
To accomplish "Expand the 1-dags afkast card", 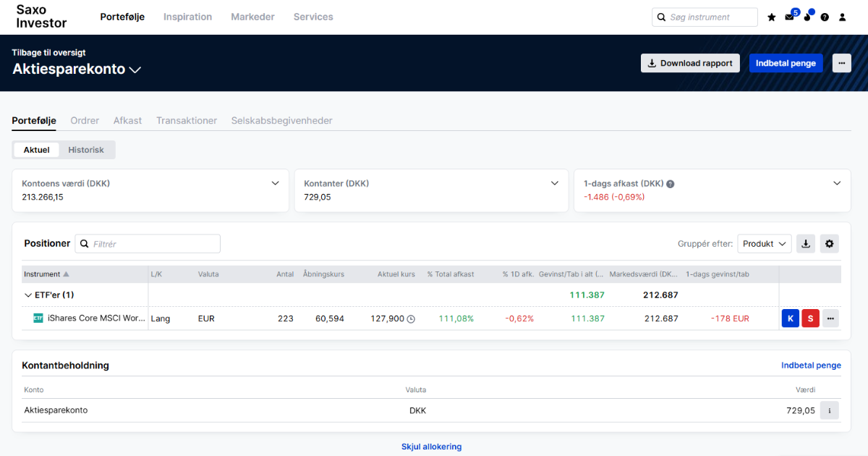I will [x=837, y=183].
